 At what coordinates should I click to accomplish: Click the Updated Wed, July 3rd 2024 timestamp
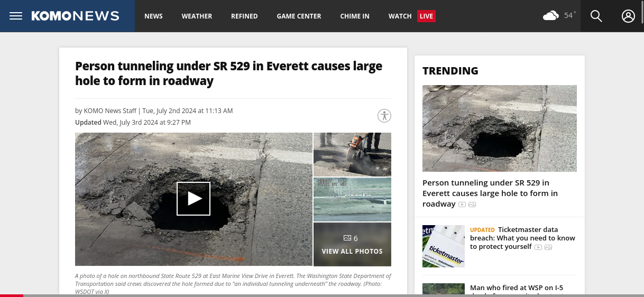coord(133,123)
